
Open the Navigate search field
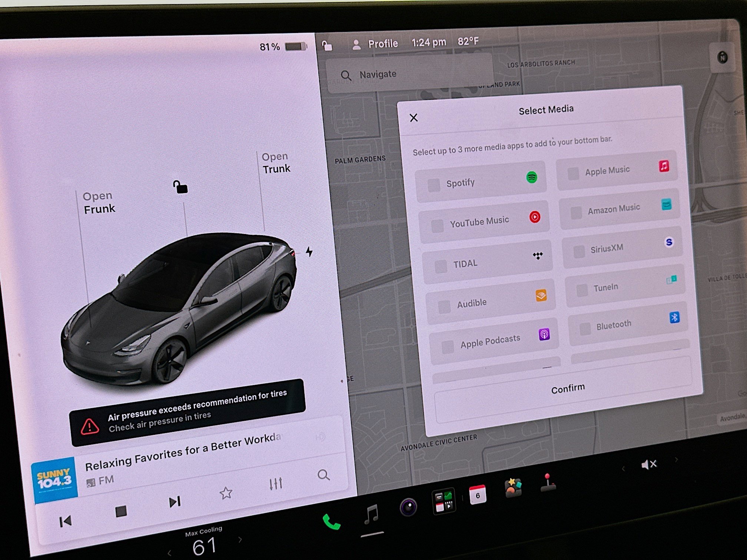(x=409, y=74)
